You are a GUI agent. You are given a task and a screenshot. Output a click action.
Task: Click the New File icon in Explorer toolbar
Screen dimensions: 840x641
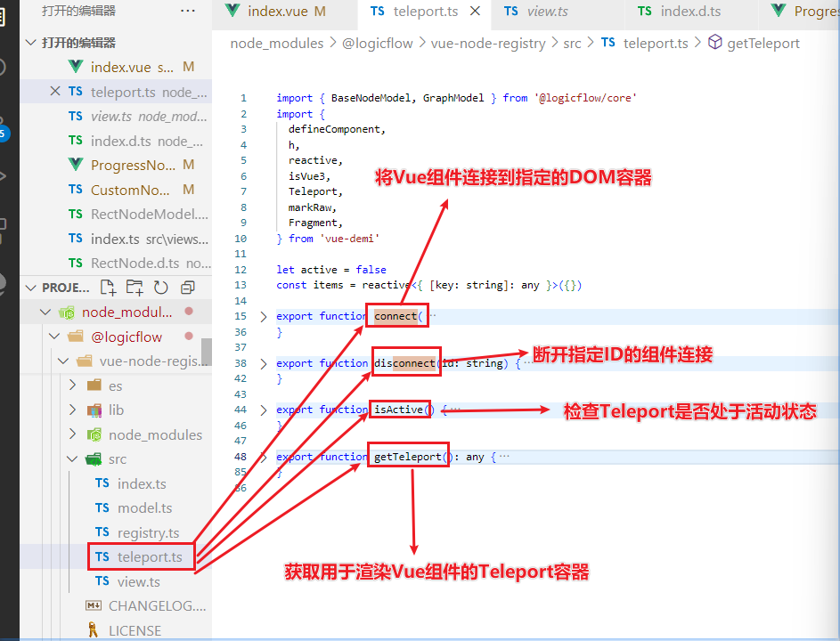pyautogui.click(x=107, y=287)
